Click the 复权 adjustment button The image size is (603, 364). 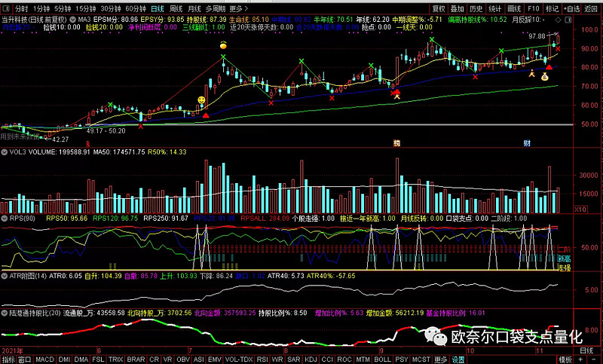tap(439, 8)
